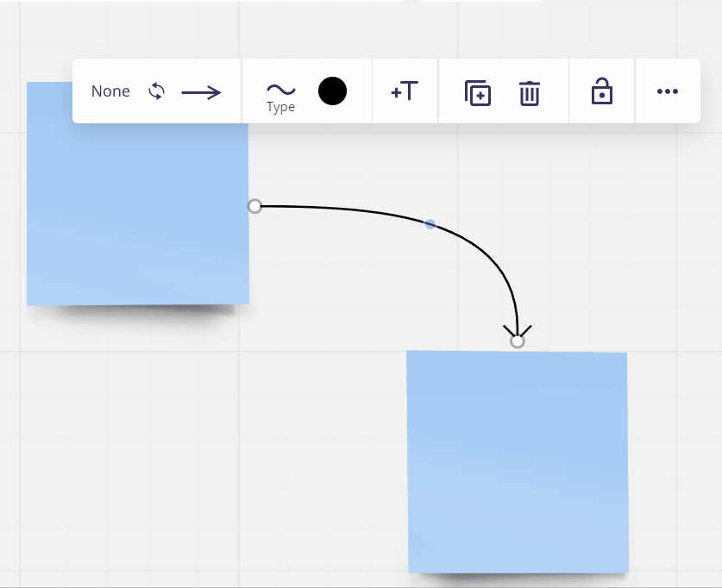Viewport: 722px width, 588px height.
Task: Open the end arrowhead style picker
Action: point(201,92)
